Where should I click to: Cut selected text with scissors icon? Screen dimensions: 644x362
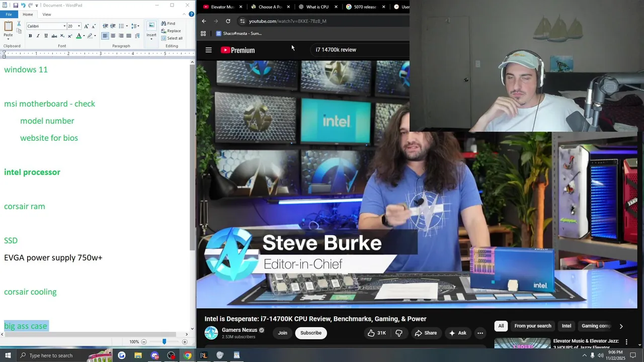pyautogui.click(x=19, y=24)
